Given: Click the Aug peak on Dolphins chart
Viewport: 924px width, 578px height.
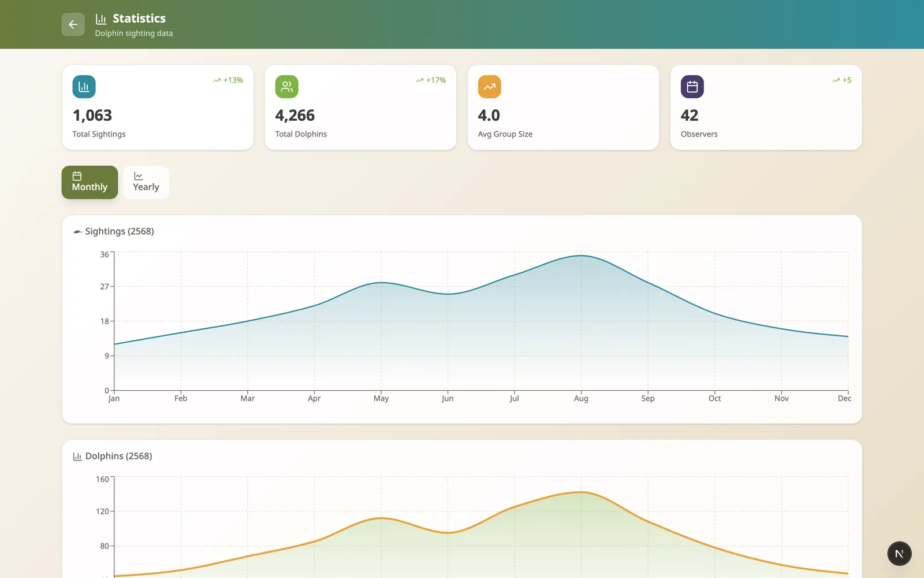Looking at the screenshot, I should tap(581, 492).
